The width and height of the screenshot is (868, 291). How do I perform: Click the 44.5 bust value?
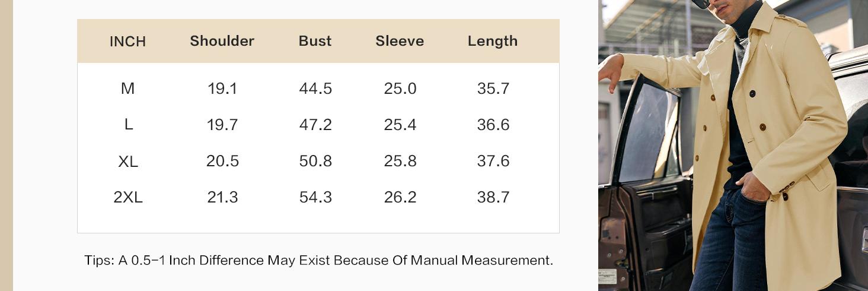click(x=315, y=88)
